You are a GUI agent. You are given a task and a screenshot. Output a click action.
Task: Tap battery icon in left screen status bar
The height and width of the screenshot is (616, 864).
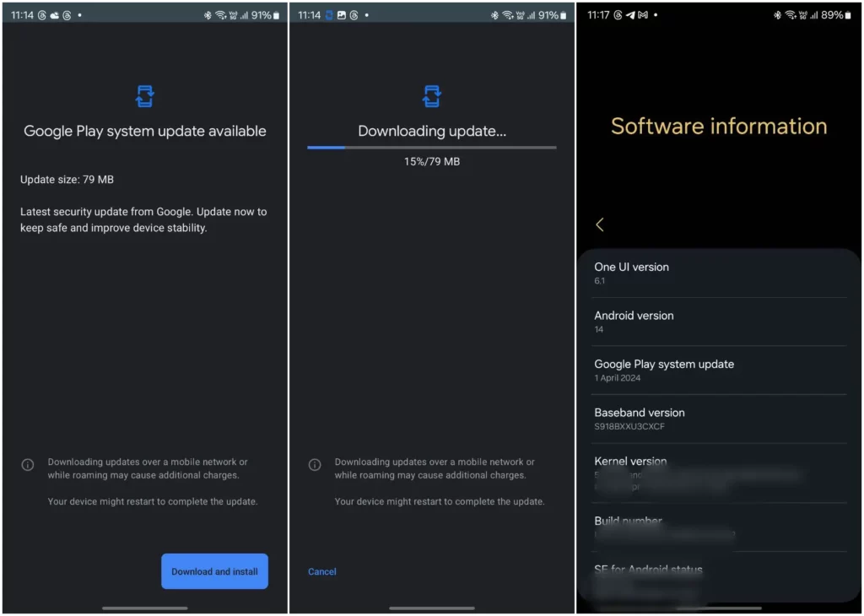276,15
